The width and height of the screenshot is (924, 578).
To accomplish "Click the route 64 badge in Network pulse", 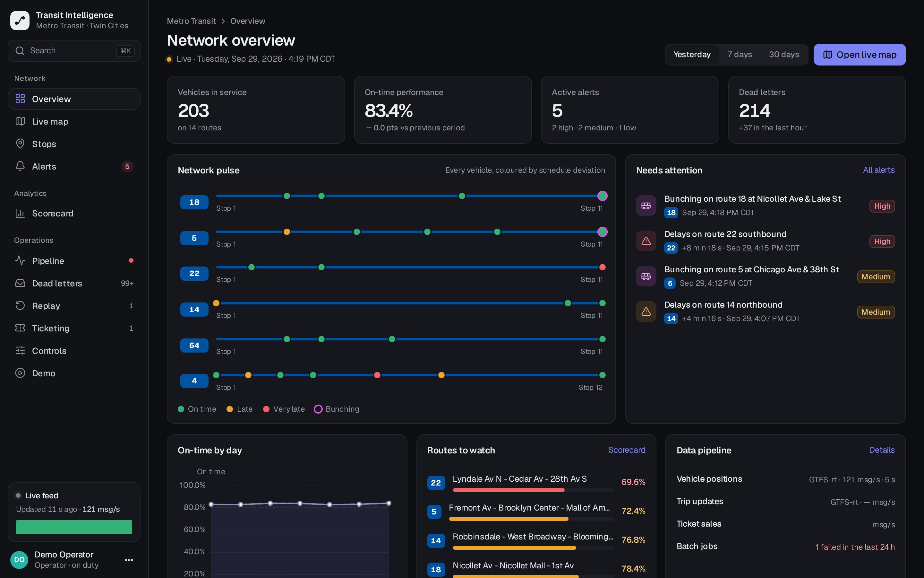I will tap(194, 346).
